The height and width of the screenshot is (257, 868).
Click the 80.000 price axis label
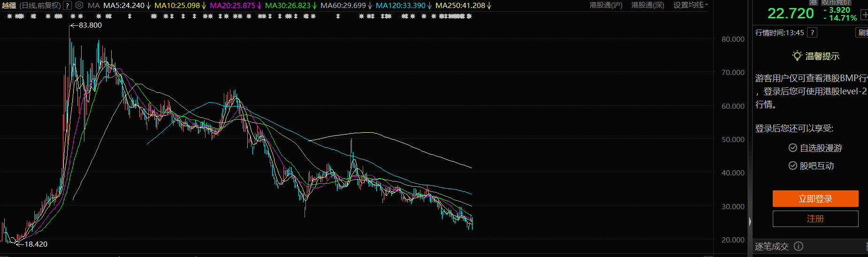click(x=733, y=39)
